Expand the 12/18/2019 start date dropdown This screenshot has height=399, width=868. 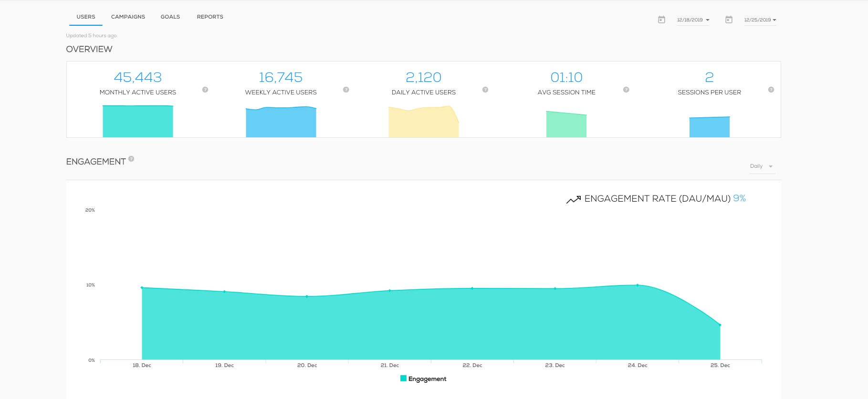(693, 20)
